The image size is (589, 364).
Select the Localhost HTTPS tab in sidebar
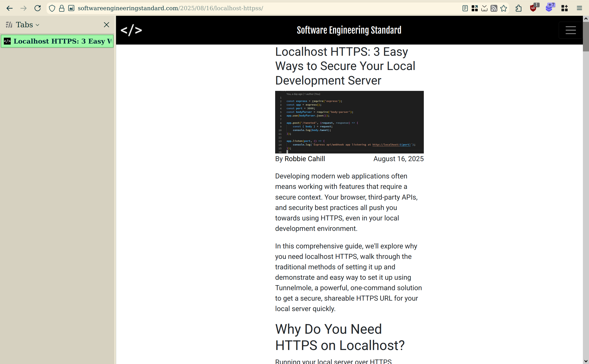coord(57,41)
